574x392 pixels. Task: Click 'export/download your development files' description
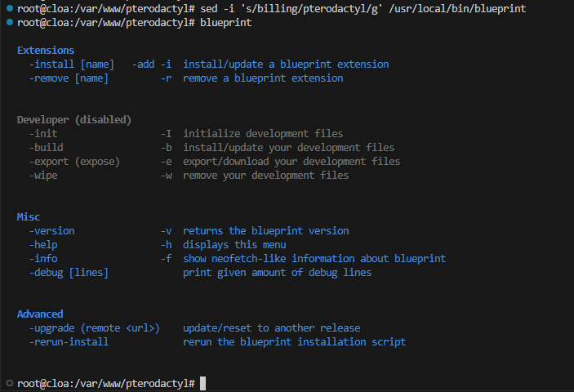coord(291,162)
